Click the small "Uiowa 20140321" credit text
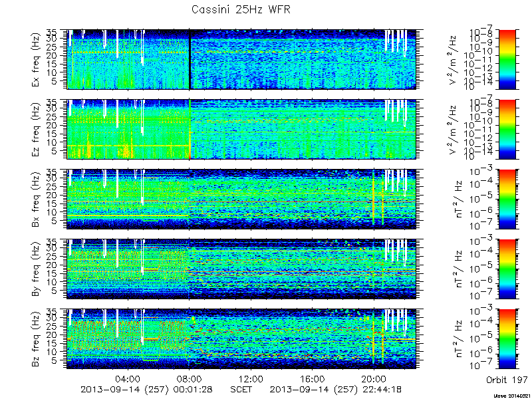 point(511,396)
